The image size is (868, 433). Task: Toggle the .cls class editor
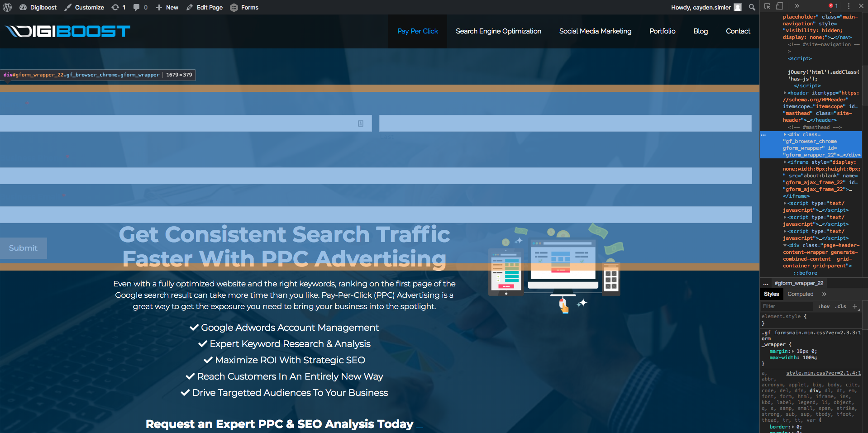841,306
